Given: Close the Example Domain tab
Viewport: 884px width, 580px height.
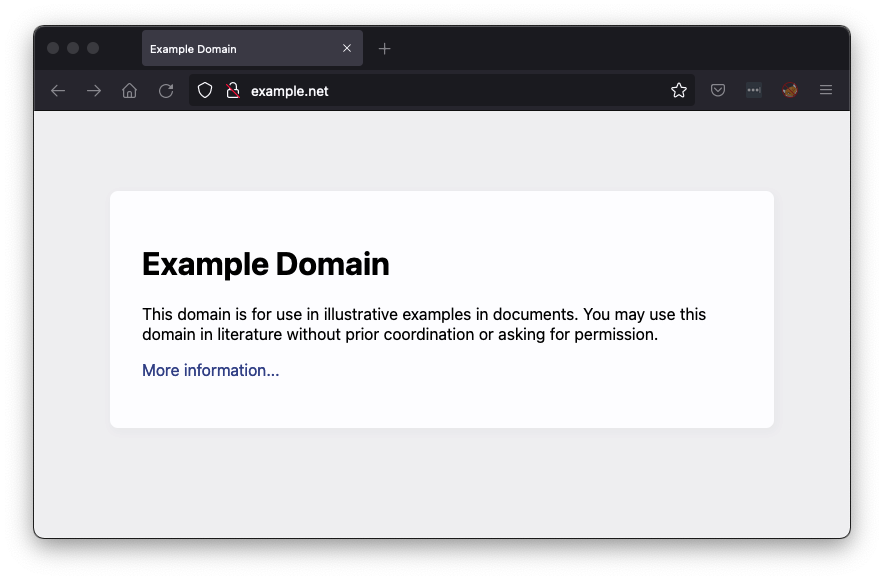Looking at the screenshot, I should coord(347,48).
